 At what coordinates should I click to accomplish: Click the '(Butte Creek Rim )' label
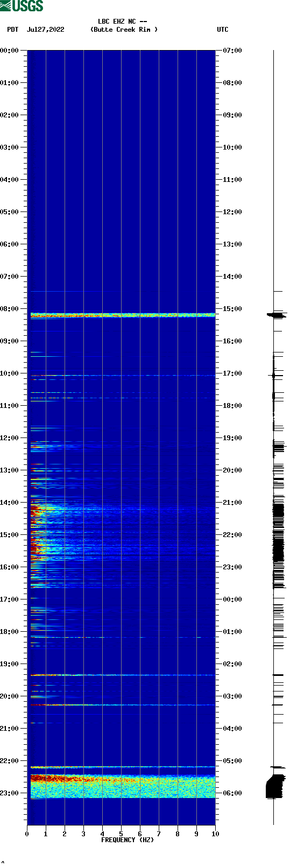[124, 30]
